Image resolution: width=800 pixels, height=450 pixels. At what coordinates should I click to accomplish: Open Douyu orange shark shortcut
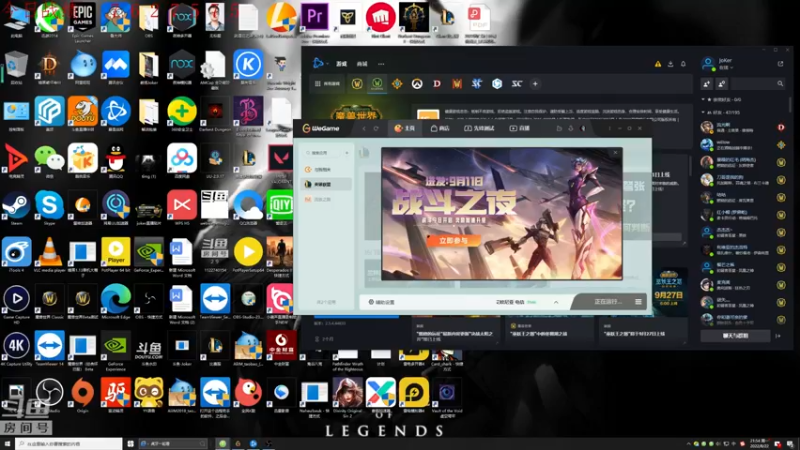pyautogui.click(x=83, y=114)
